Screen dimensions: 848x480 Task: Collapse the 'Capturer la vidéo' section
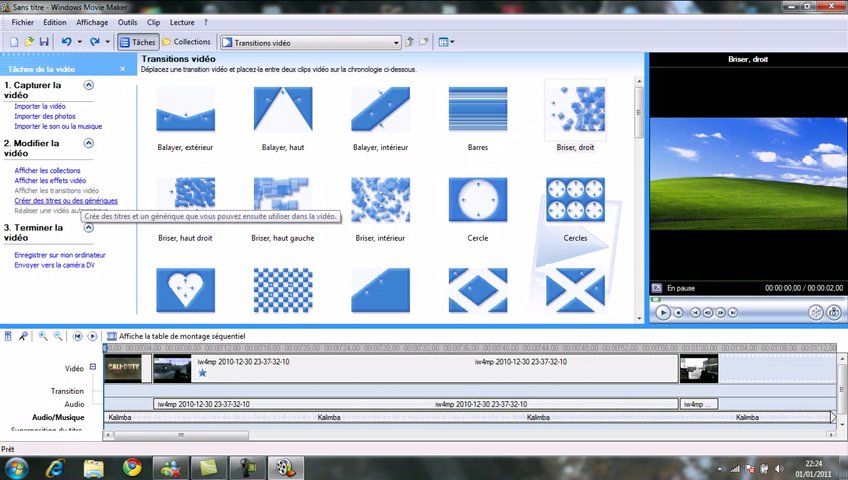[89, 86]
